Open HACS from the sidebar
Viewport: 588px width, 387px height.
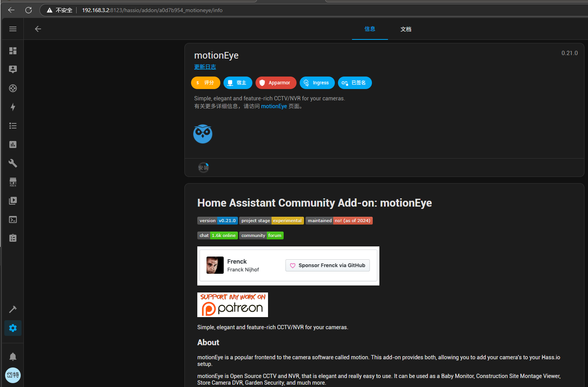(x=13, y=182)
